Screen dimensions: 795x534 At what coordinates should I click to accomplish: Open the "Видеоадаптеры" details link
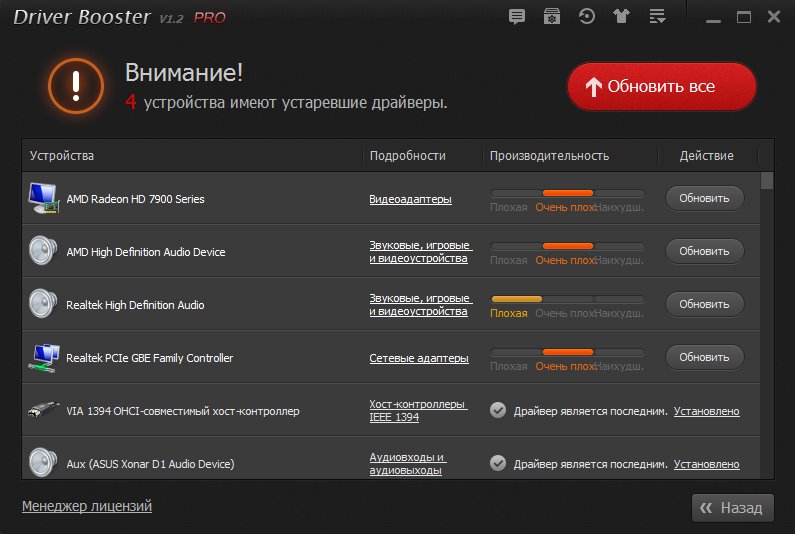(x=410, y=199)
